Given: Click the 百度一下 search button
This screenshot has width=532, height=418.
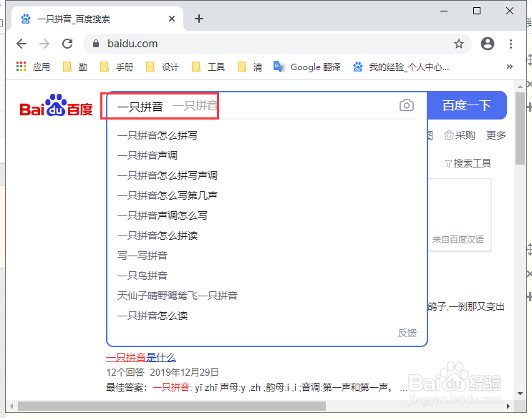Looking at the screenshot, I should tap(467, 105).
